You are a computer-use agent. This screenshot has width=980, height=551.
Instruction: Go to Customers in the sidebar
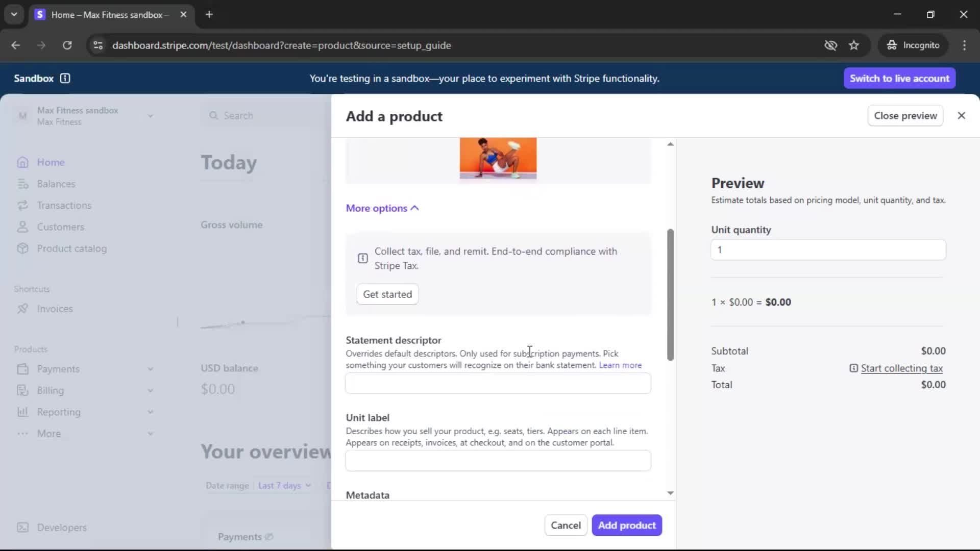tap(60, 227)
